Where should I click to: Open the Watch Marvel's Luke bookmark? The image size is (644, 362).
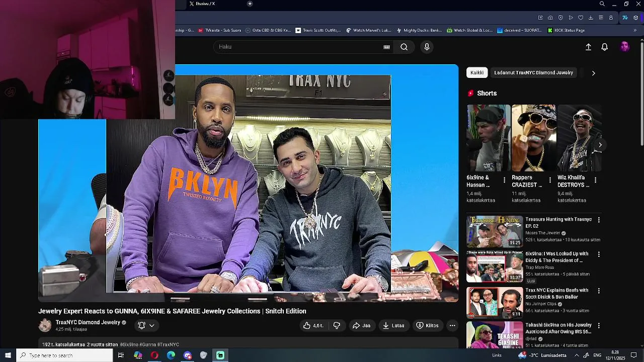coord(369,30)
